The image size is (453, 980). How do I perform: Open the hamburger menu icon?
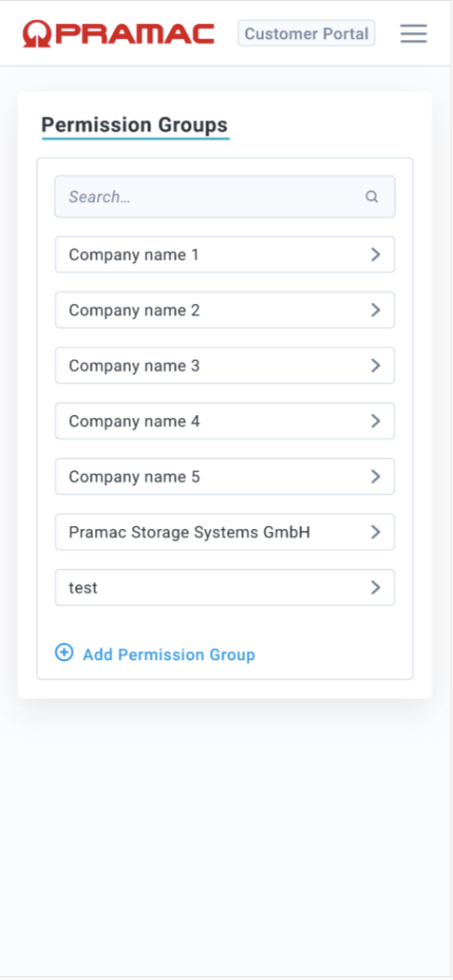click(x=413, y=34)
